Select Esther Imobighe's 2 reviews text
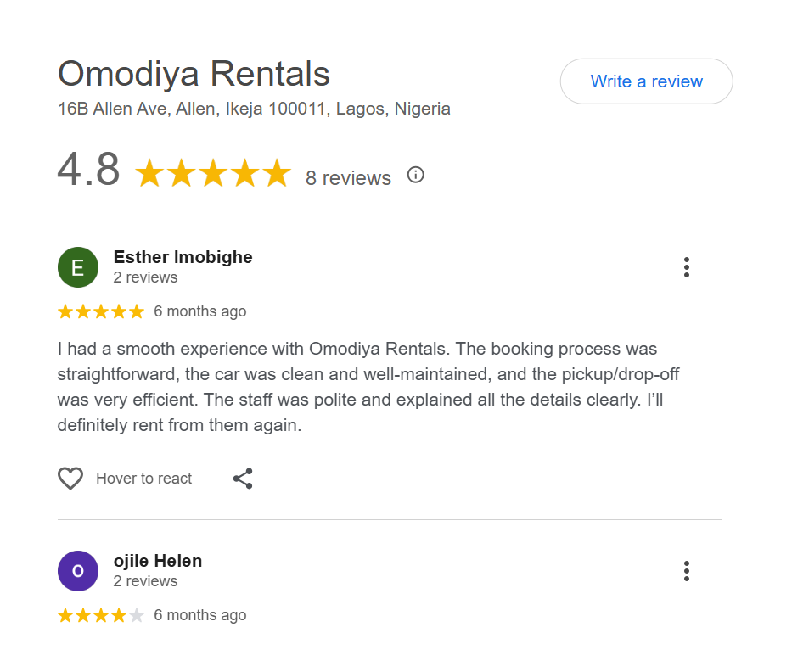 click(x=144, y=277)
